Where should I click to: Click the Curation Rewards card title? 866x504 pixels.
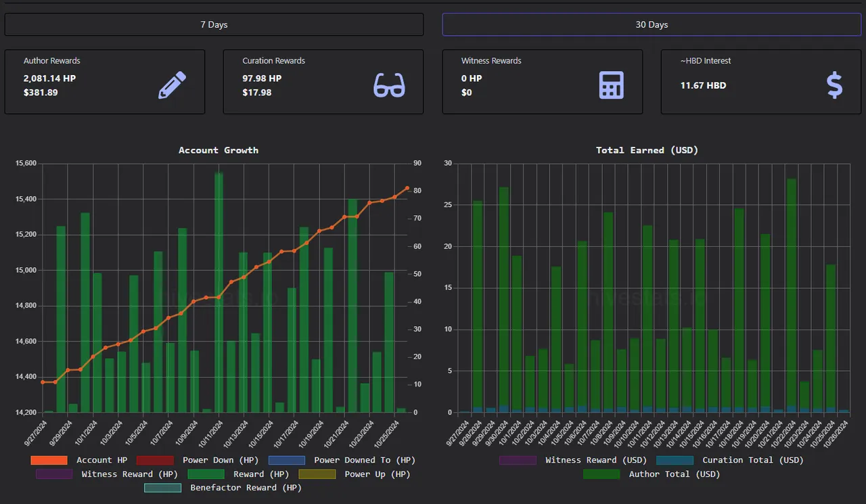click(274, 61)
